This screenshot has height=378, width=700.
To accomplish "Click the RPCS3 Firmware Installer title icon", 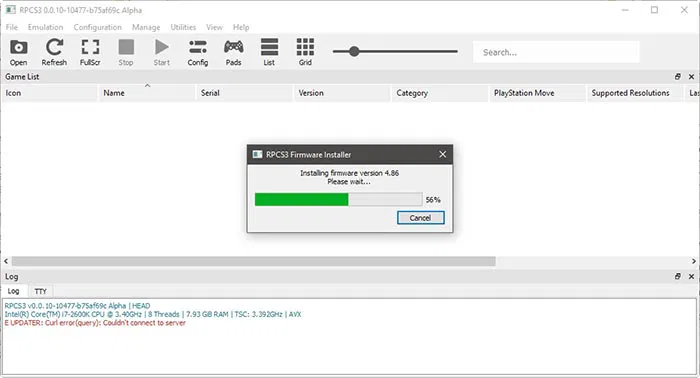I will pos(257,154).
